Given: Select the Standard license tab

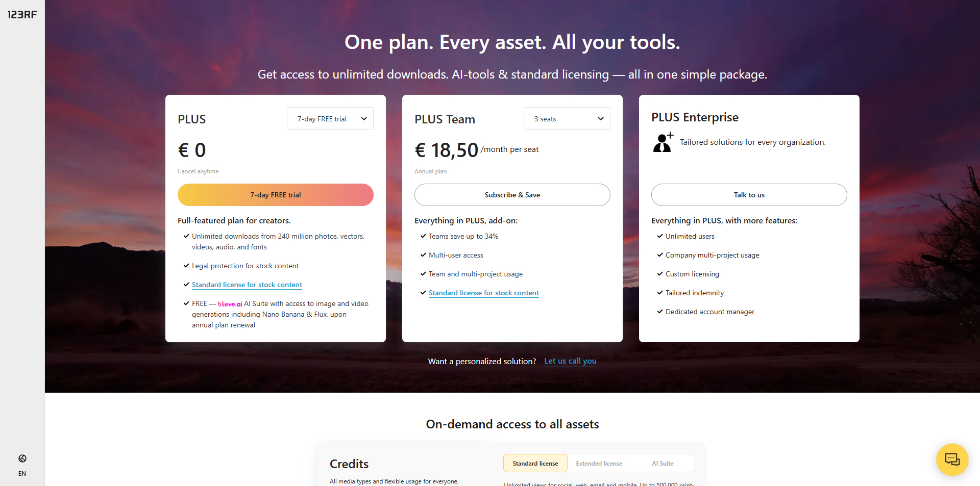Looking at the screenshot, I should (x=535, y=464).
